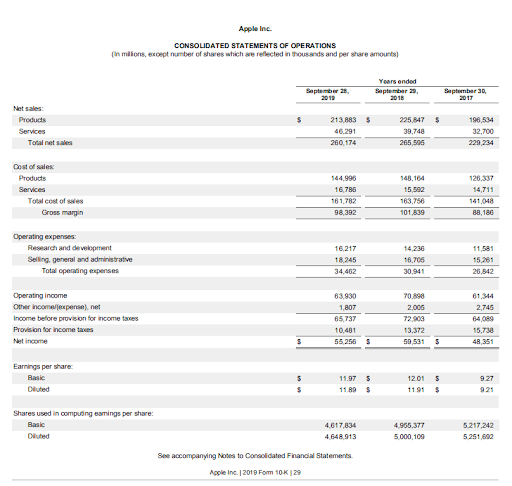Click total cost of sales value 163,756
This screenshot has width=512, height=486.
pos(412,201)
